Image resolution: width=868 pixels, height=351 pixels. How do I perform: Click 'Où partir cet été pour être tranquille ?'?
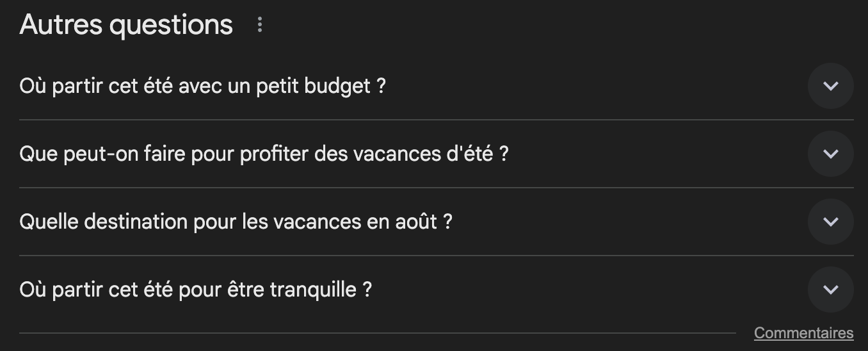pos(195,290)
